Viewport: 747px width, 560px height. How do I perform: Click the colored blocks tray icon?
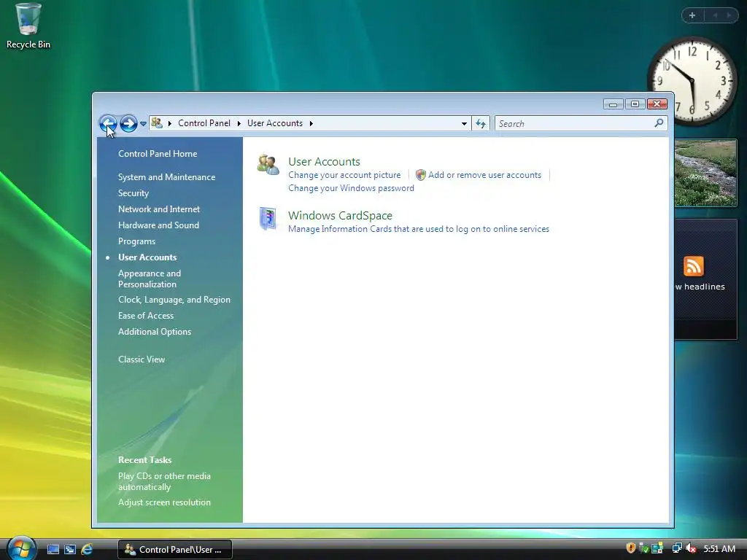coord(657,548)
